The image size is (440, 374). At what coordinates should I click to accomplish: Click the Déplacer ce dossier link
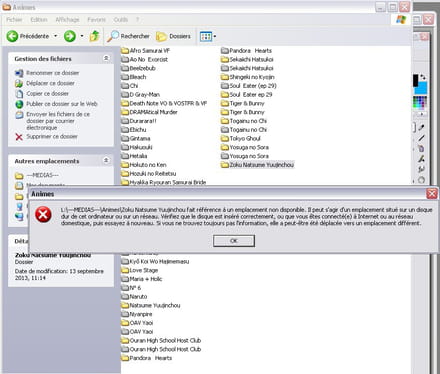pos(50,83)
